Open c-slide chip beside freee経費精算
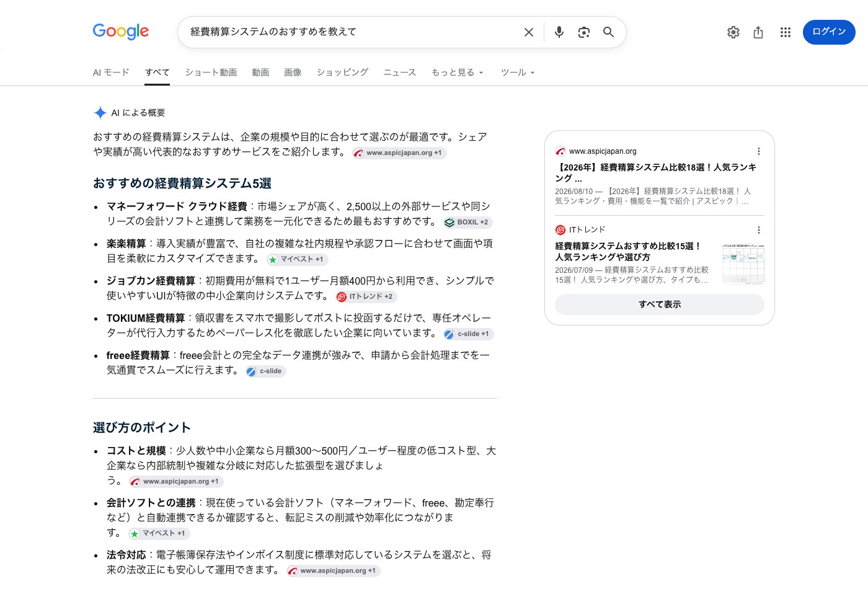 265,371
